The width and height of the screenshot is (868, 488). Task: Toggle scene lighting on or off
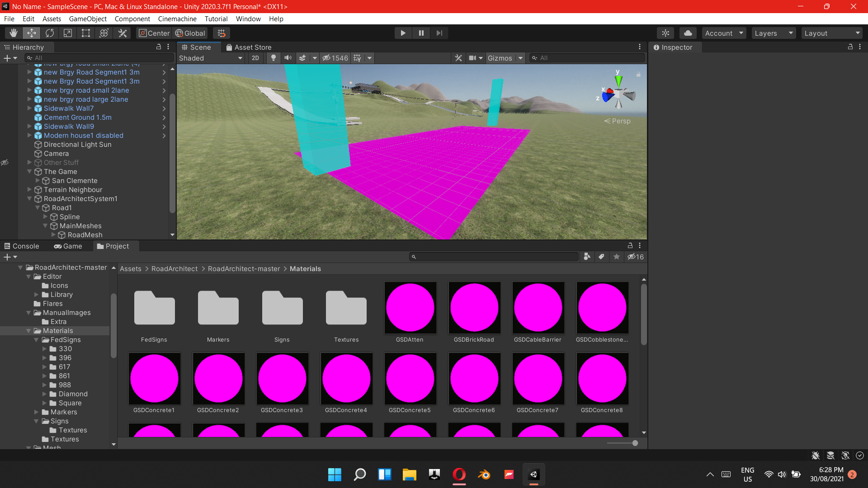point(273,58)
